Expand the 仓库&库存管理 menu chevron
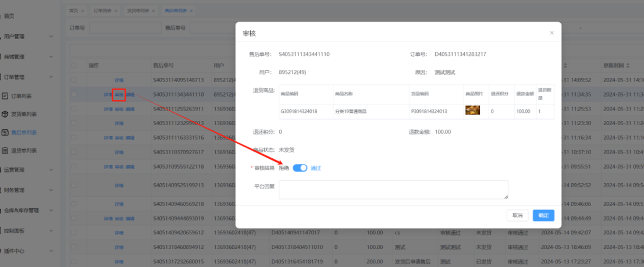Viewport: 644px width, 267px height. [51, 211]
